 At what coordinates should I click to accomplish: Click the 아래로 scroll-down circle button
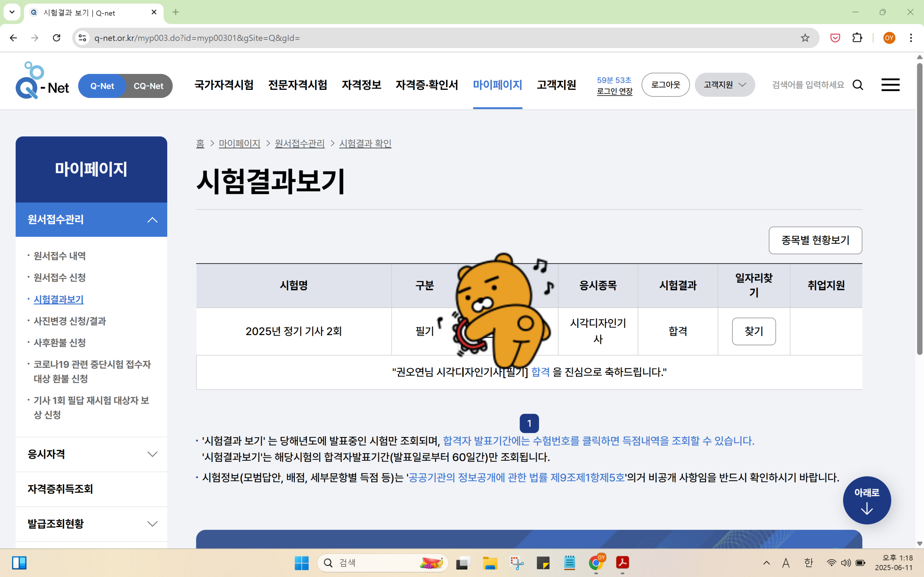coord(867,500)
